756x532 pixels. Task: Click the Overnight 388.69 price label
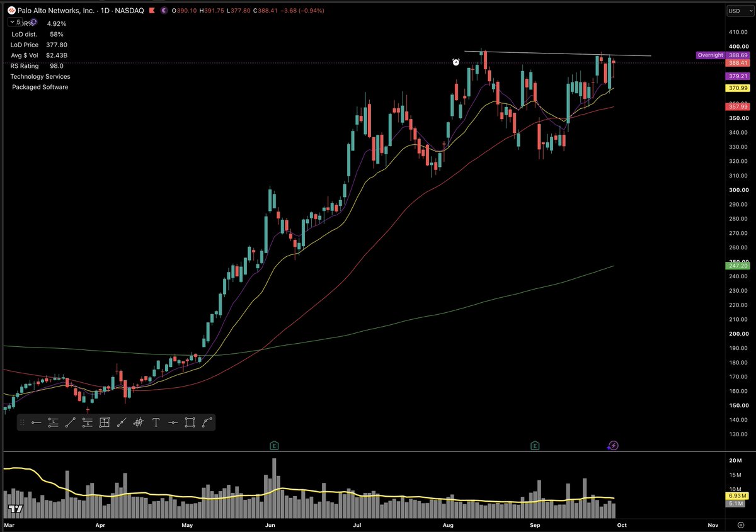(x=722, y=55)
